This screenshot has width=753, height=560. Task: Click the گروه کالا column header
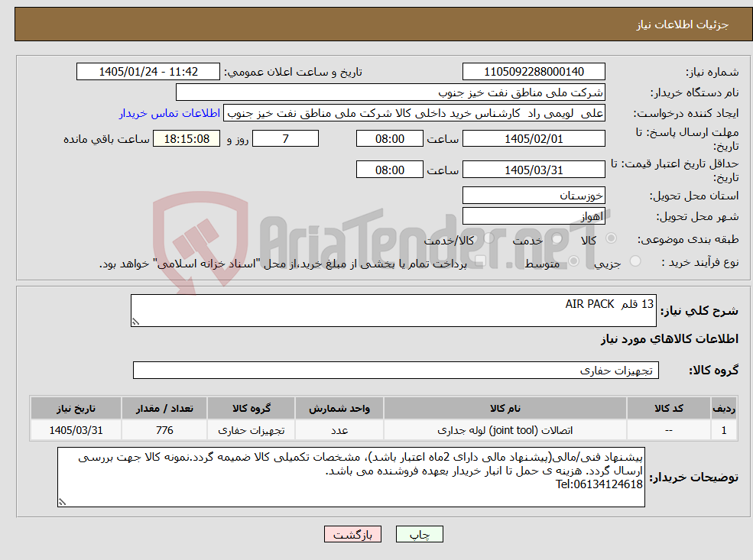coord(252,409)
